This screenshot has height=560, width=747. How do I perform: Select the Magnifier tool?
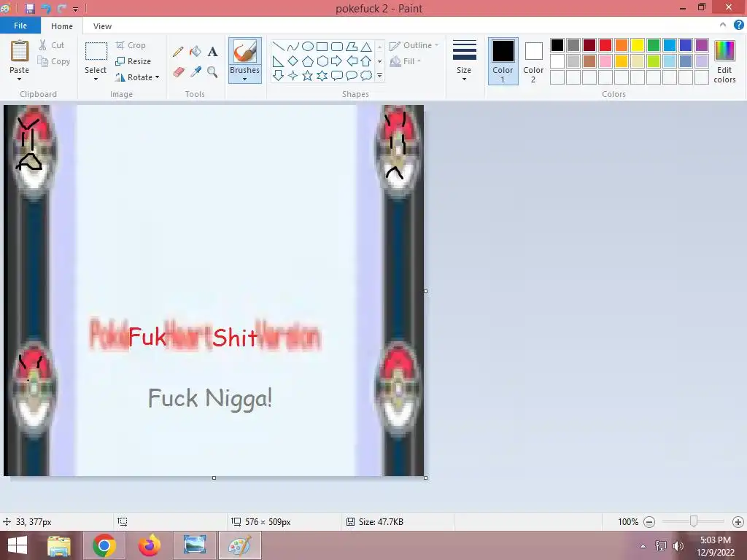coord(212,72)
